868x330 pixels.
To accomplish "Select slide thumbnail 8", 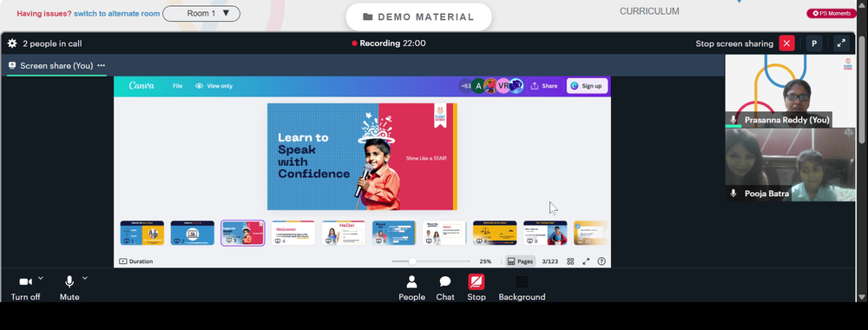I will pos(495,233).
